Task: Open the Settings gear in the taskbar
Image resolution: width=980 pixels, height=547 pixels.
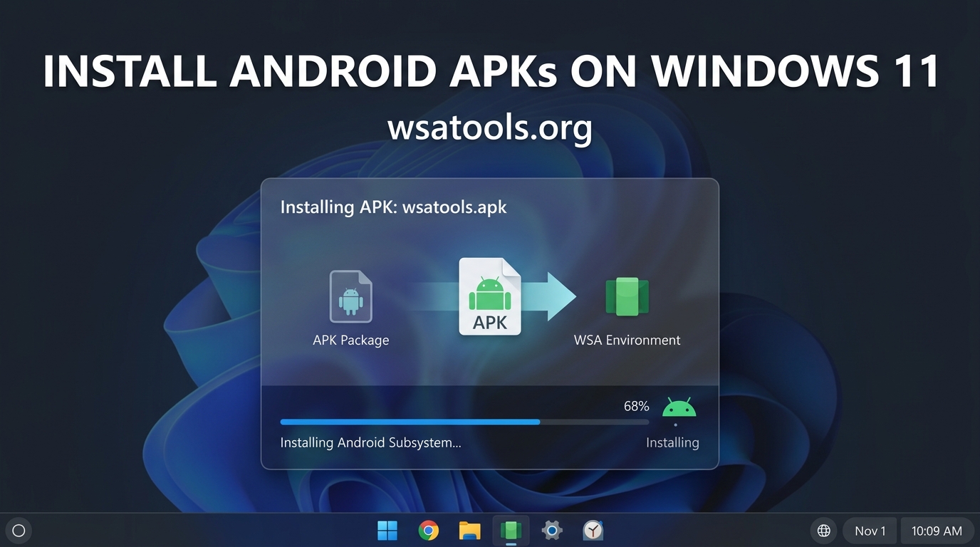Action: click(552, 531)
